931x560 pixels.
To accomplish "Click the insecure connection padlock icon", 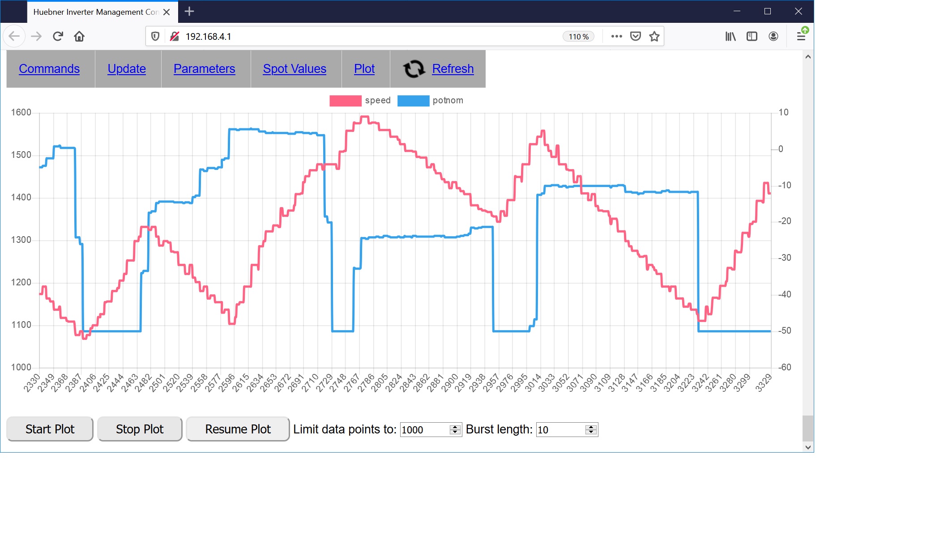I will pos(175,36).
